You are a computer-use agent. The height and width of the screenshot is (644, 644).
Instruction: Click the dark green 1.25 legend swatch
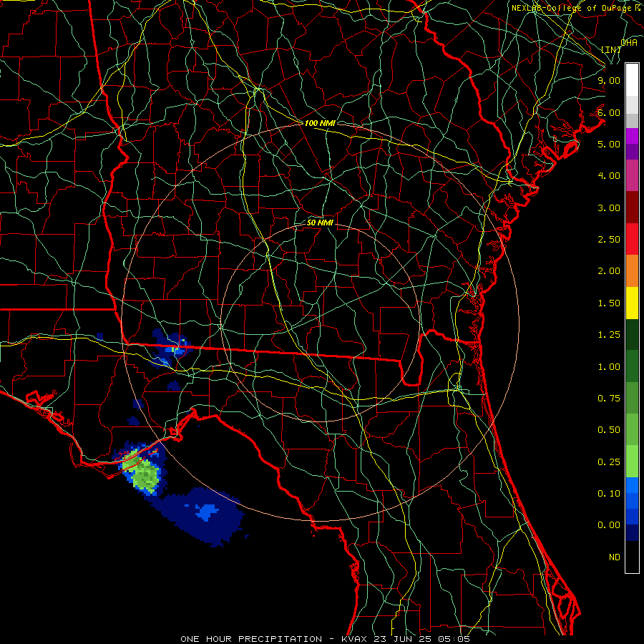click(x=632, y=334)
